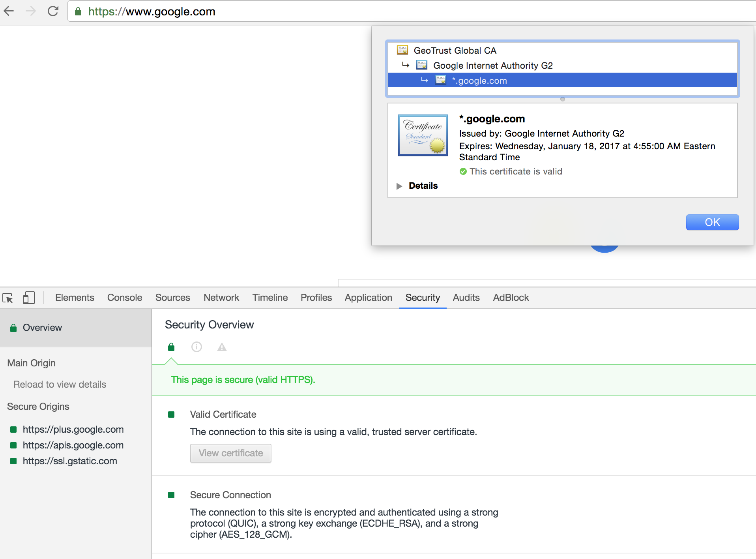The image size is (756, 559).
Task: Click the info circle summary icon
Action: 196,347
